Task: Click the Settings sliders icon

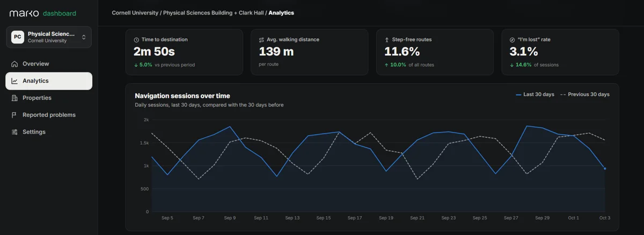Action: pyautogui.click(x=14, y=132)
